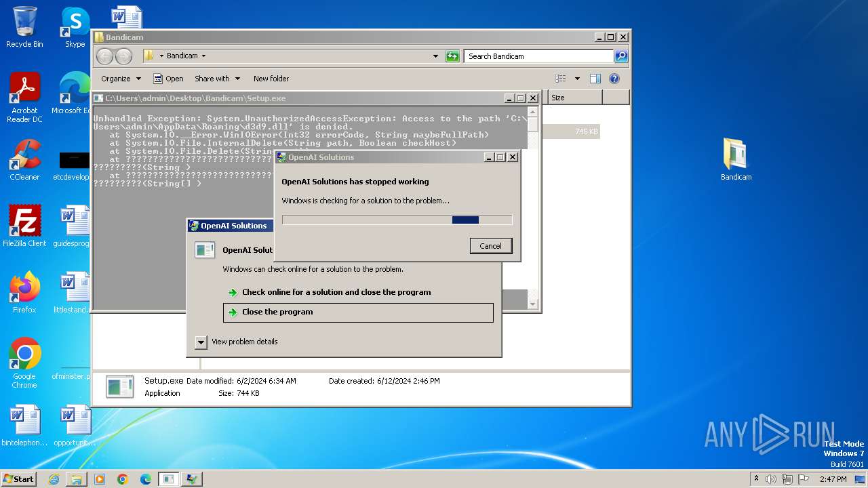
Task: Click the 745 KB size entry
Action: 587,131
